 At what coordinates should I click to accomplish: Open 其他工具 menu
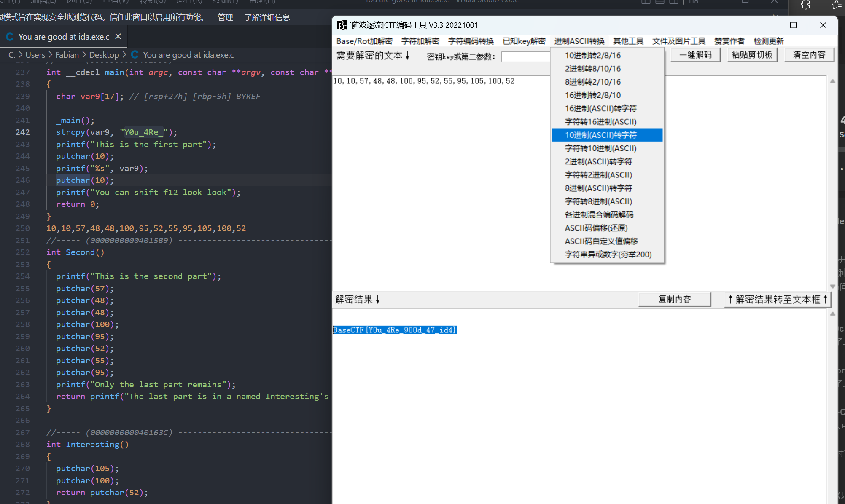tap(628, 41)
